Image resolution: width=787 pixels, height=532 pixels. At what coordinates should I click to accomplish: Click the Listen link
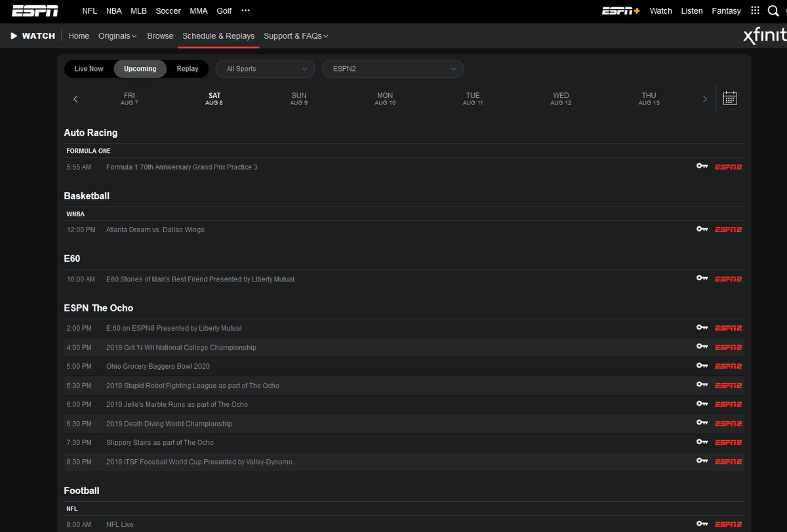click(692, 11)
